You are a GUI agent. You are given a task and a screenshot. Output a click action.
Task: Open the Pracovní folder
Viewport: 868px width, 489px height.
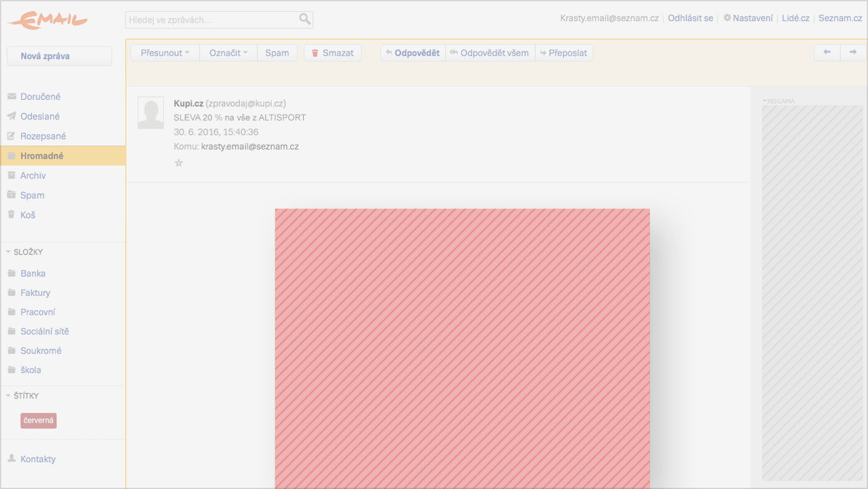tap(38, 312)
